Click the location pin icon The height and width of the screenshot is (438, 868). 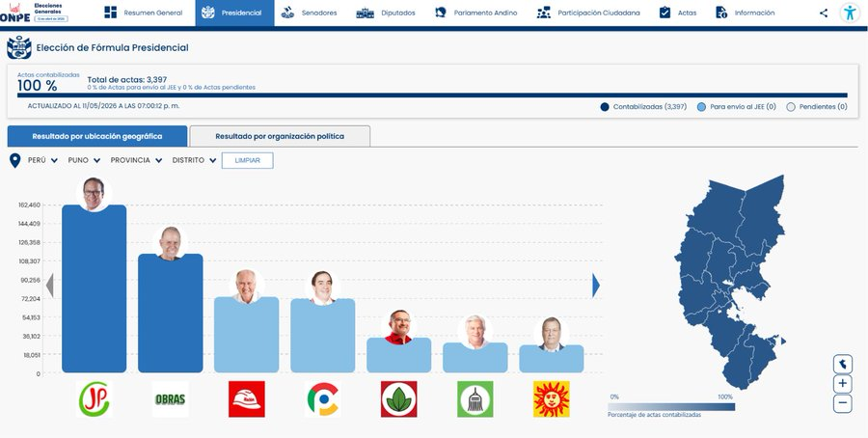14,160
